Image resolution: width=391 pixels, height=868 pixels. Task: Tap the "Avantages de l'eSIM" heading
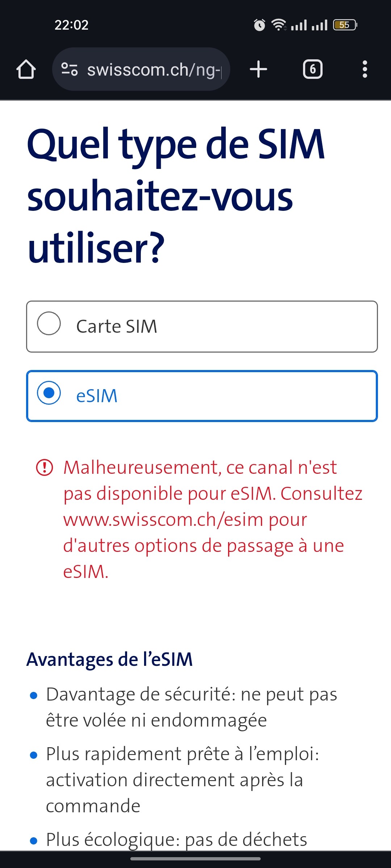109,659
